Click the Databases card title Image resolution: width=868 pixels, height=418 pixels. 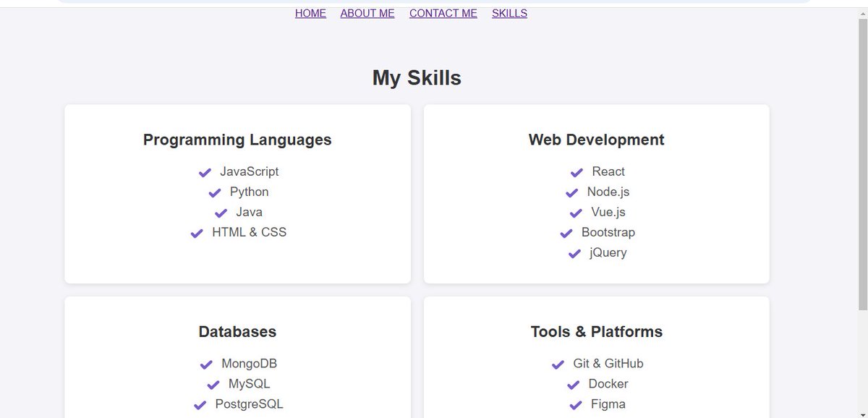tap(237, 331)
